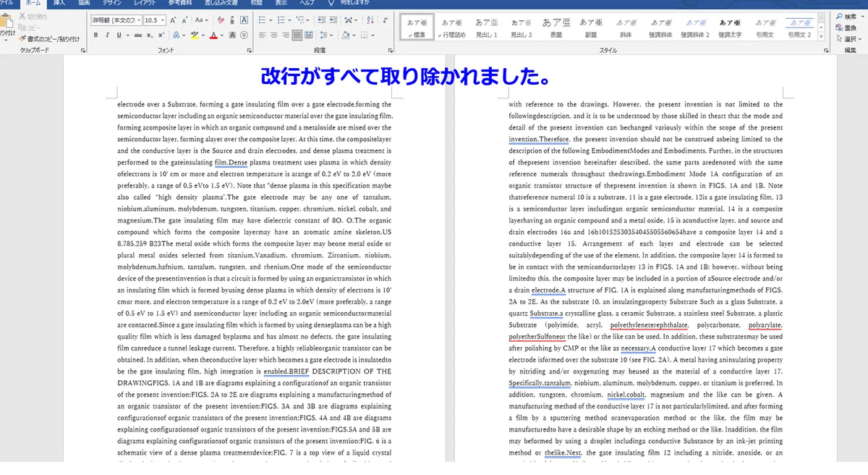Open Paragraph dialog launcher

(390, 51)
